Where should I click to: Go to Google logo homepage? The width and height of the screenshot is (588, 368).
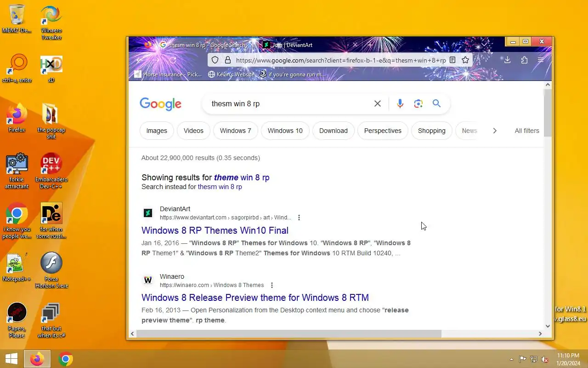click(x=161, y=104)
